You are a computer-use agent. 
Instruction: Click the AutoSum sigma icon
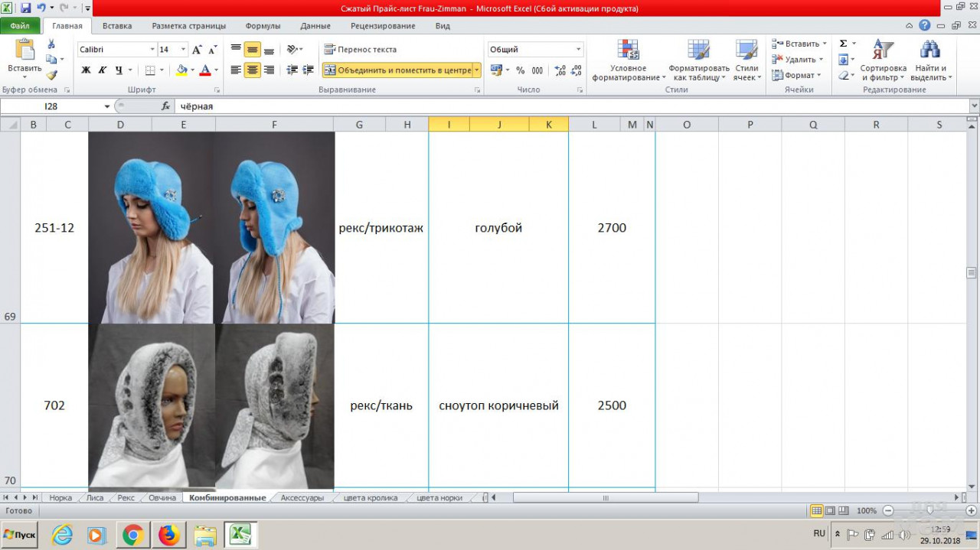pos(843,44)
